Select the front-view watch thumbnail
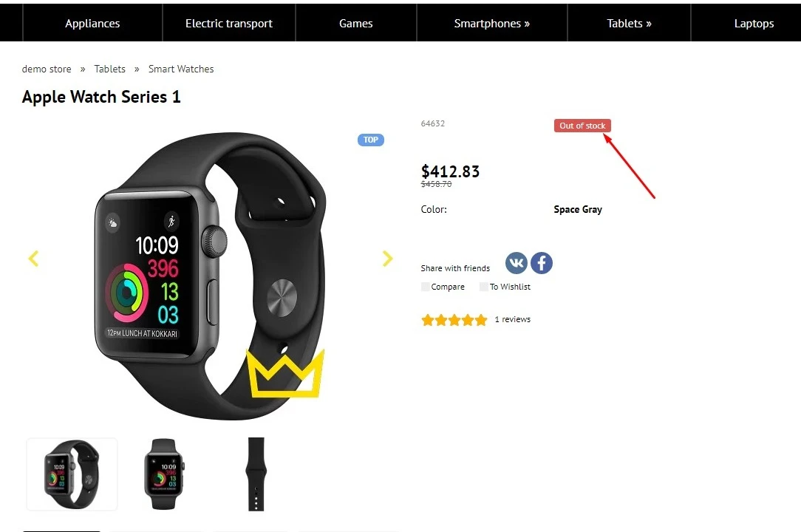The height and width of the screenshot is (532, 801). [x=163, y=474]
